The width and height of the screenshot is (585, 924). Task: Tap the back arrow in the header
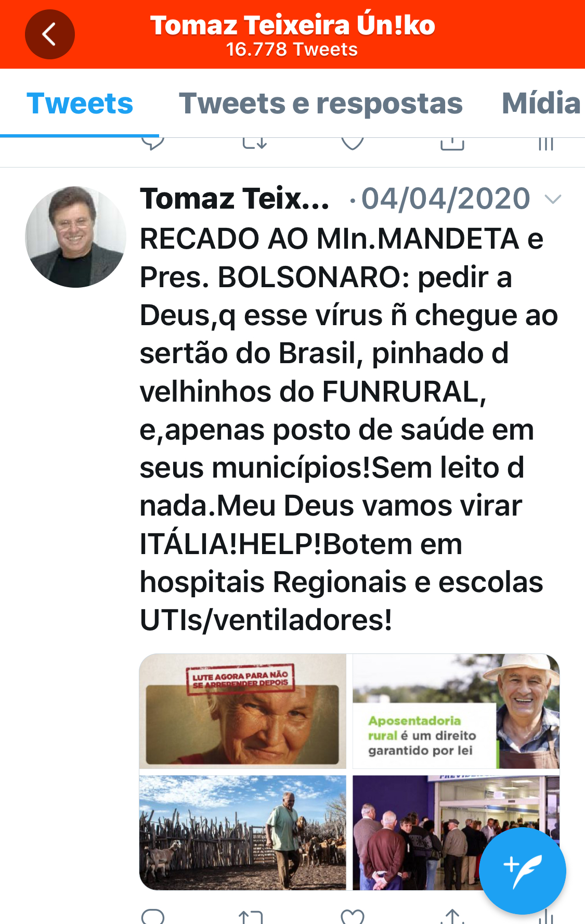pyautogui.click(x=49, y=34)
